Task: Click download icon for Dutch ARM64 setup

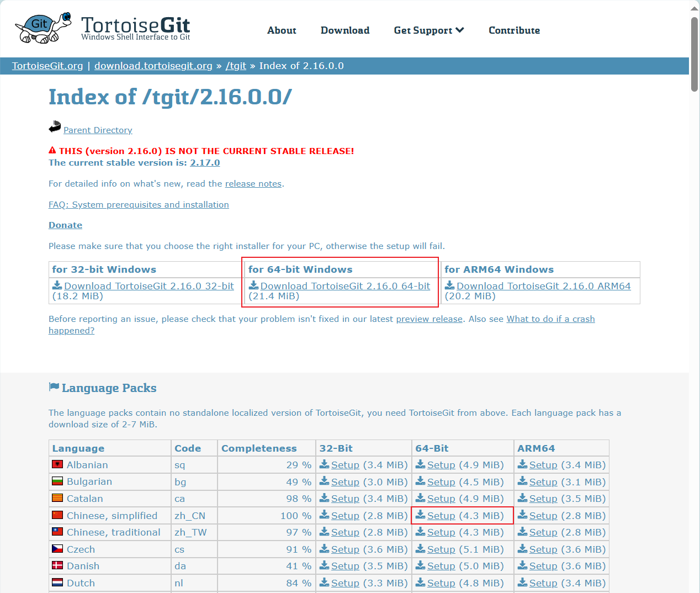Action: click(x=523, y=583)
